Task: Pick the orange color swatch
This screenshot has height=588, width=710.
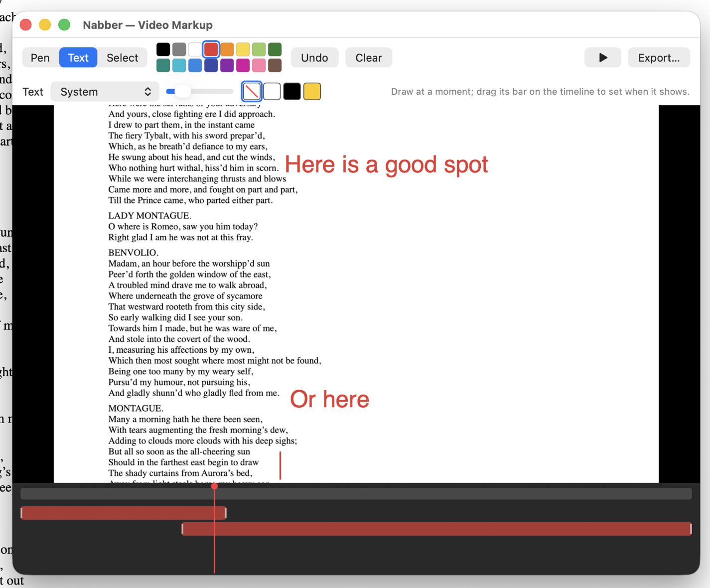Action: pyautogui.click(x=227, y=49)
